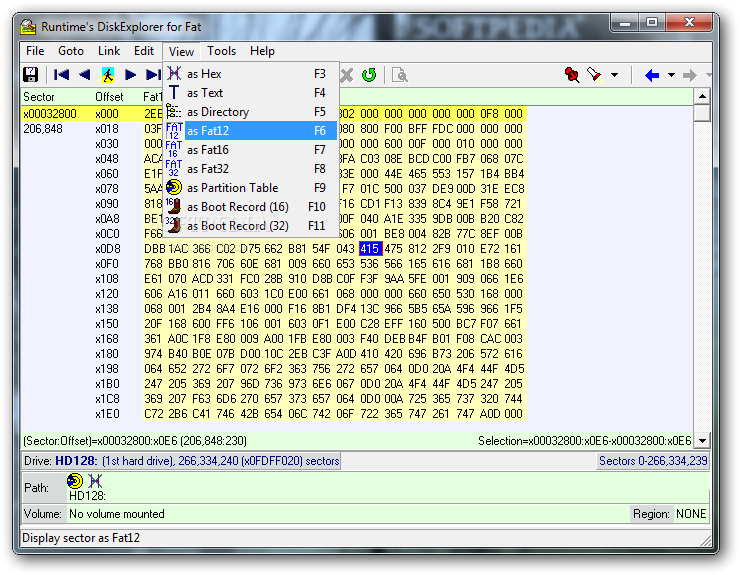Click the running man goto icon
The image size is (740, 575).
(x=108, y=75)
